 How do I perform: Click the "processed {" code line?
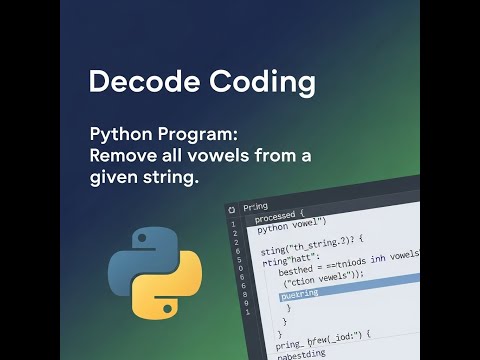coord(279,216)
